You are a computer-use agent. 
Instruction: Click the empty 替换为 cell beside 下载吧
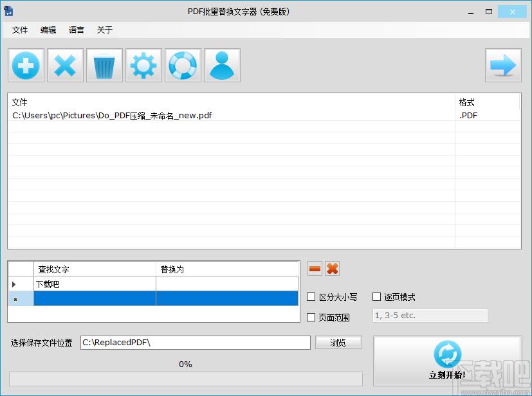[227, 283]
